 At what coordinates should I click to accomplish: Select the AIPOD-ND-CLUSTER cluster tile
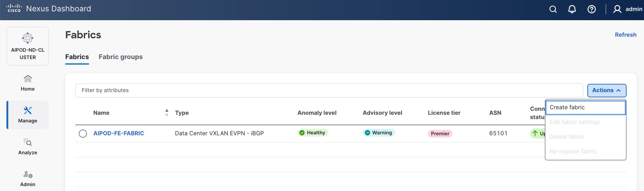[x=28, y=46]
